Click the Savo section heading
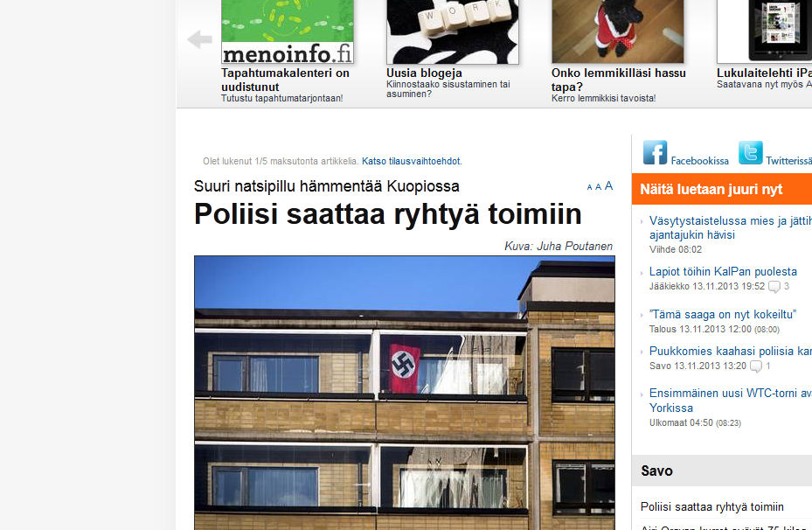 pos(656,471)
